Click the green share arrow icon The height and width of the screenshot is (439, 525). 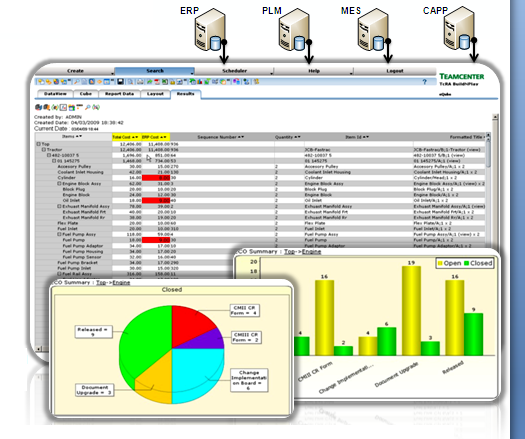click(x=149, y=82)
